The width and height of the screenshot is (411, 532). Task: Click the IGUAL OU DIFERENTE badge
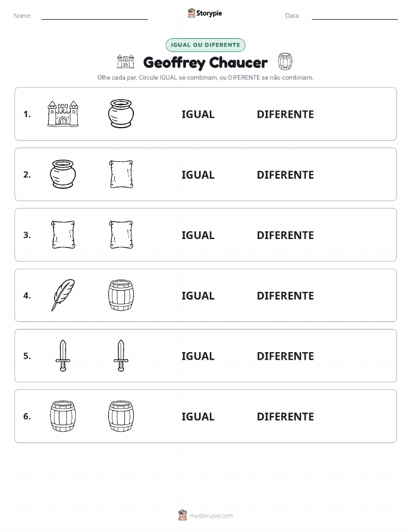205,45
